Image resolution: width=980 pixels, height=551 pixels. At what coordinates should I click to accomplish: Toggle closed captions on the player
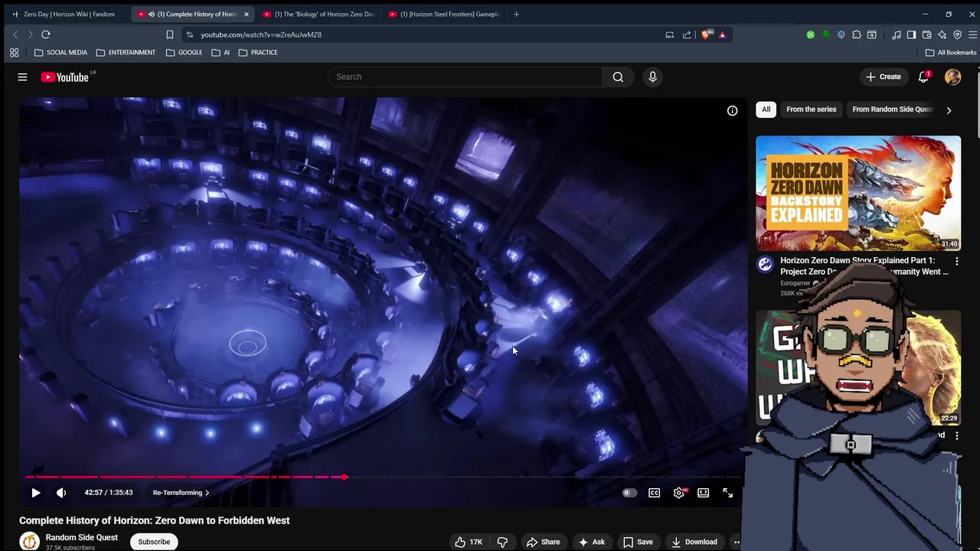(654, 493)
